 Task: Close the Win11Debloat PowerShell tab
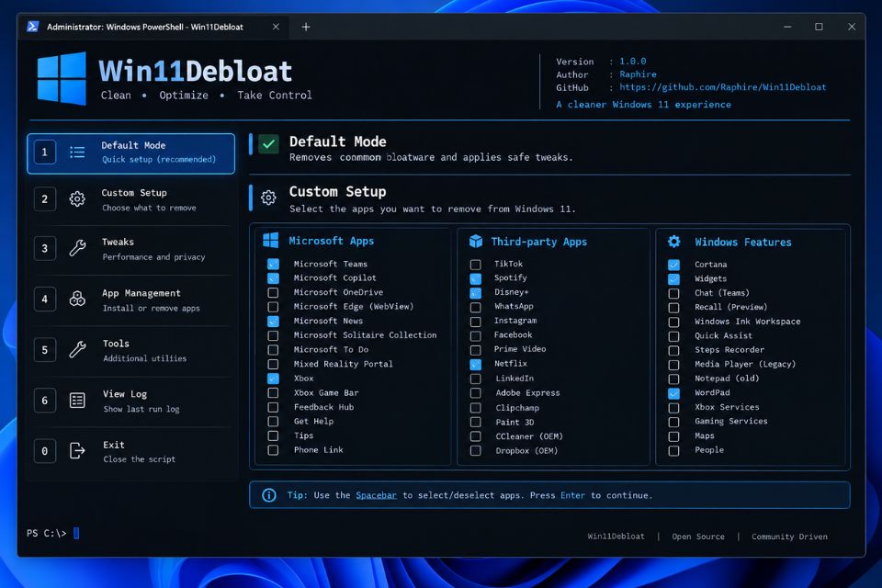(x=276, y=27)
